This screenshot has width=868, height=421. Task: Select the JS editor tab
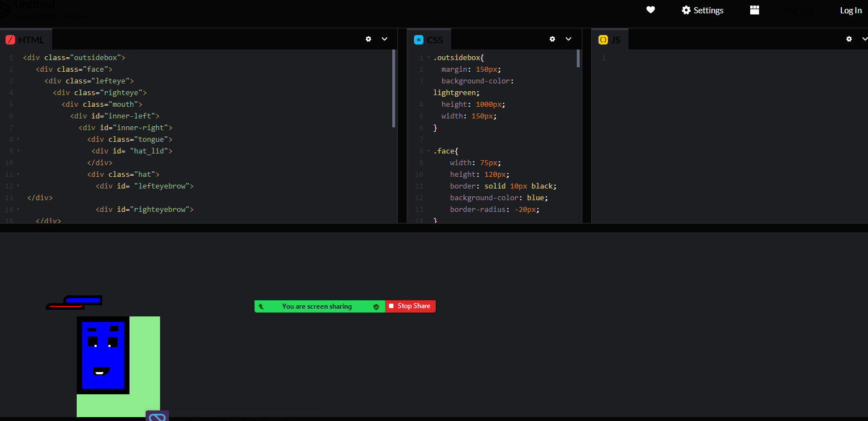pyautogui.click(x=610, y=39)
